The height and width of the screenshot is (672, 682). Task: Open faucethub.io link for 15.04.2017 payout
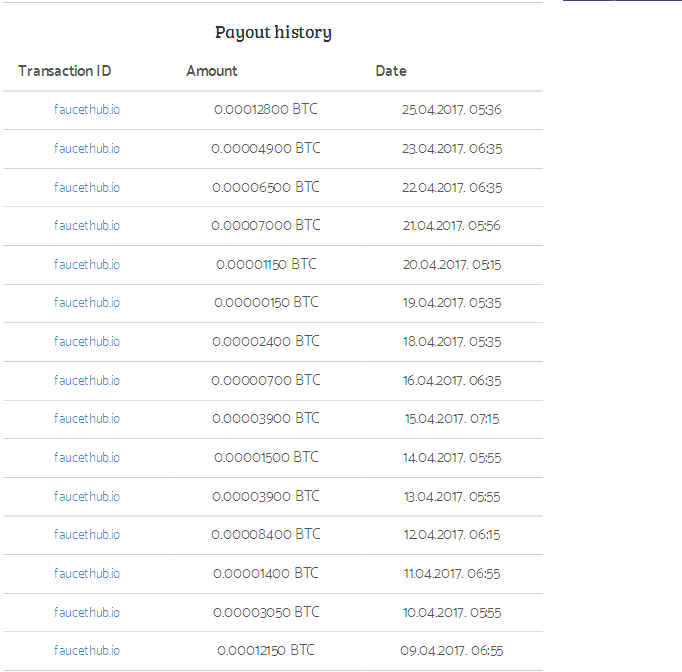point(87,418)
